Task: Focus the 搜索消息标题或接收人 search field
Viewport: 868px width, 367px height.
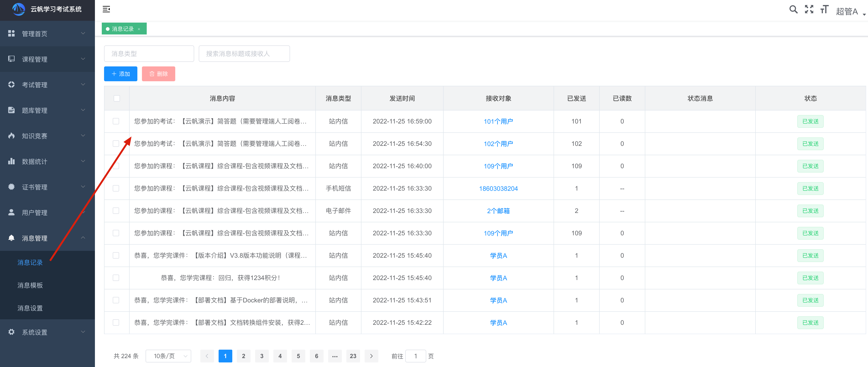Action: coord(244,54)
